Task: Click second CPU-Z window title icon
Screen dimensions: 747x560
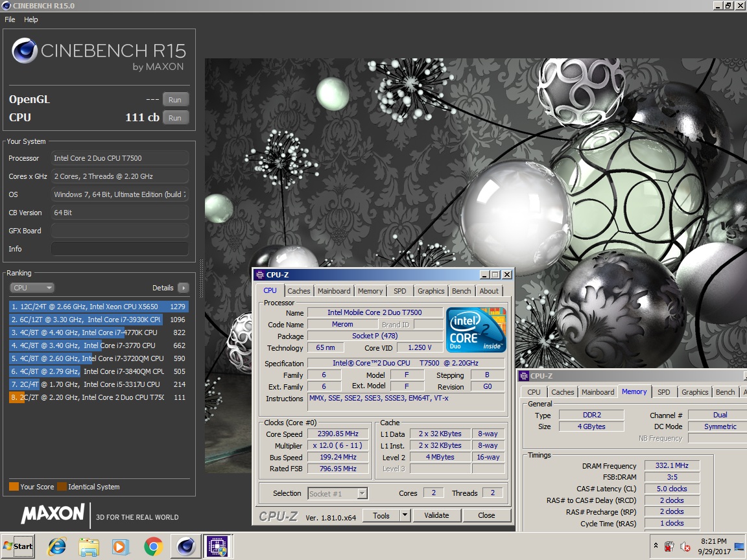Action: click(x=523, y=376)
